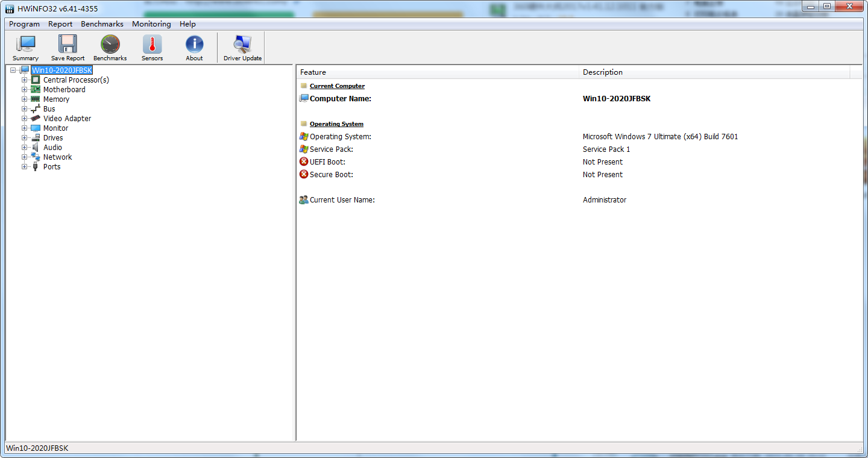Collapse the Win10-2020JFBSK root node
This screenshot has height=458, width=868.
coord(13,70)
